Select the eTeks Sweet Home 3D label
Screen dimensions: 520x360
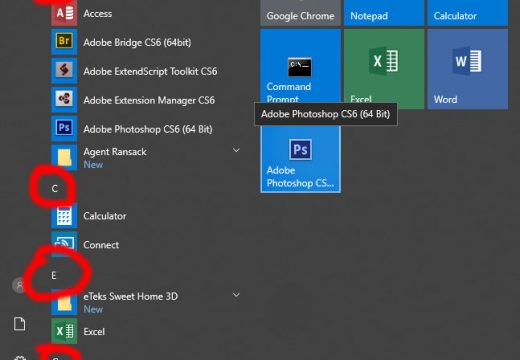[x=130, y=296]
